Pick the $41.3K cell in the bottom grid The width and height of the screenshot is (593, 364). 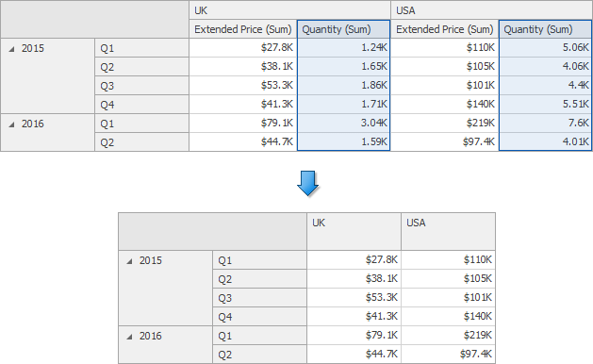[x=354, y=317]
